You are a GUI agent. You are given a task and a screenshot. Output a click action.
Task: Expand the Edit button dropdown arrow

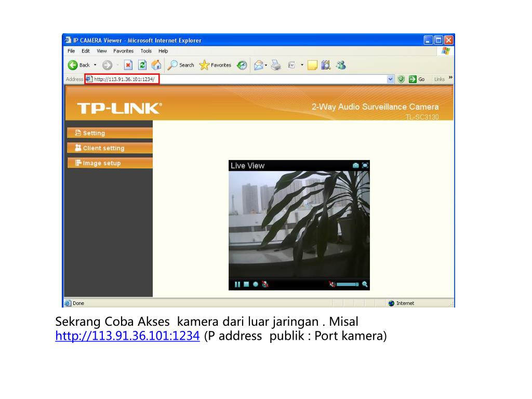tap(302, 65)
